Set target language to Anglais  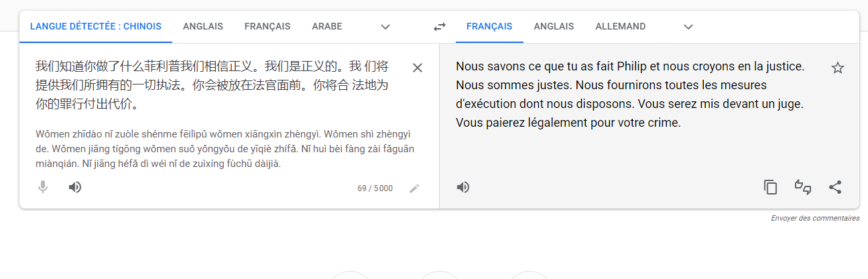[x=554, y=27]
